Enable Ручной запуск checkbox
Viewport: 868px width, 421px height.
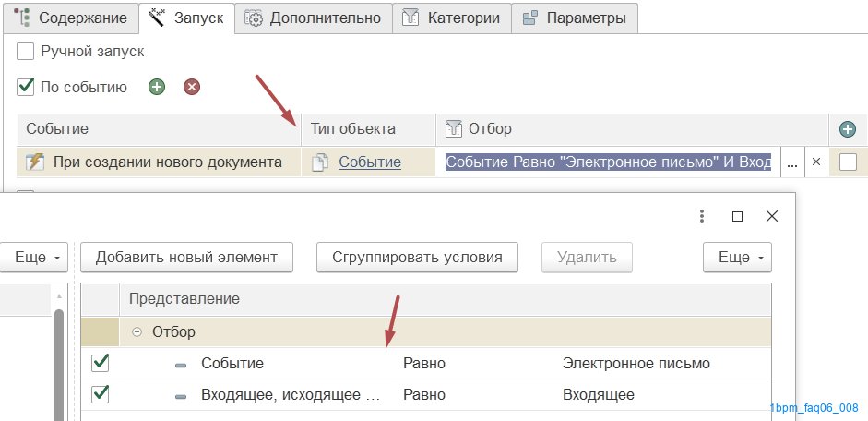click(x=27, y=52)
